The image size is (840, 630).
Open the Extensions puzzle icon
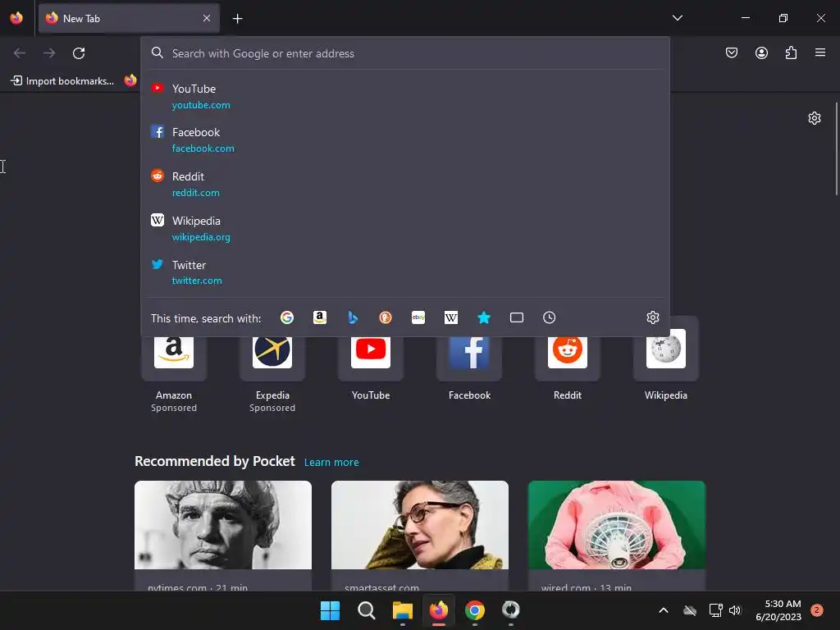tap(791, 52)
